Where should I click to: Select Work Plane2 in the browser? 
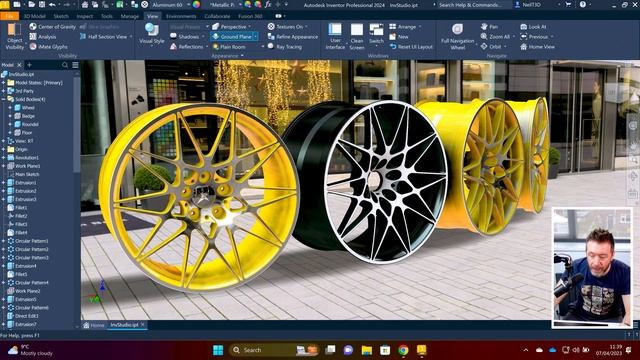24,291
